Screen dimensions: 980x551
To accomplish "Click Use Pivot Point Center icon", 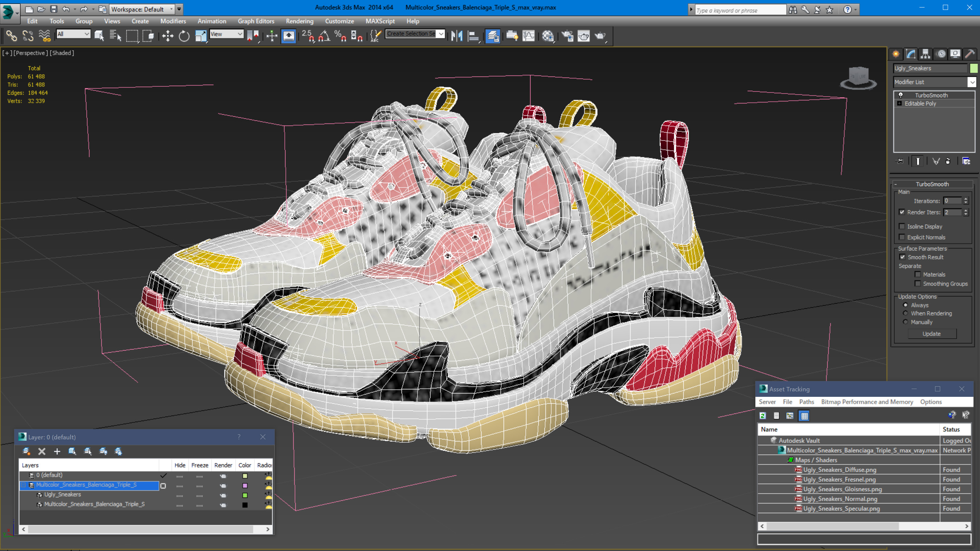I will coord(253,36).
